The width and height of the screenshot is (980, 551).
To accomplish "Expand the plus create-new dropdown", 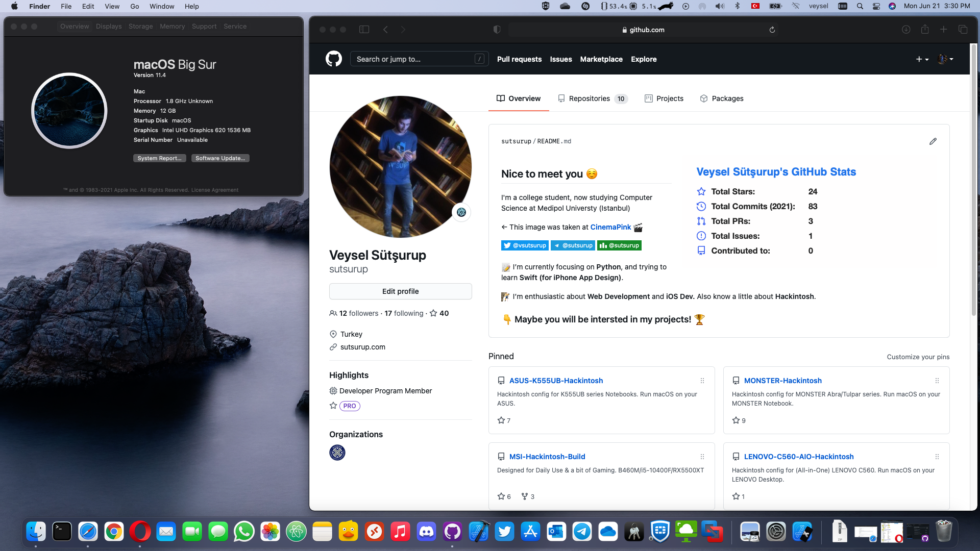I will coord(922,59).
